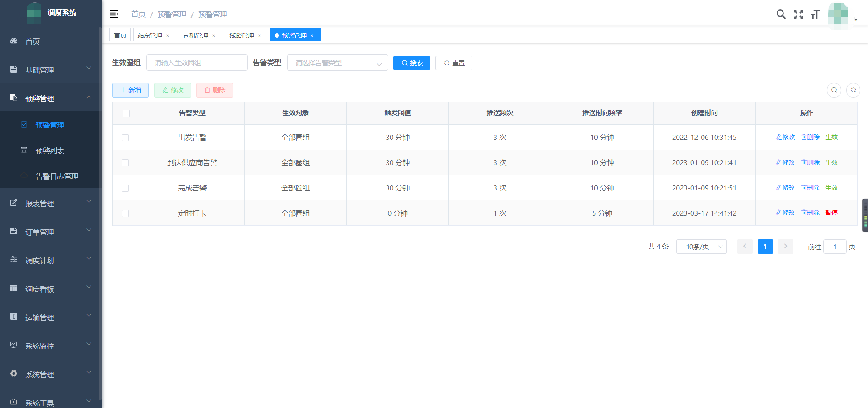Check the 出发告警 row checkbox
Image resolution: width=868 pixels, height=408 pixels.
pyautogui.click(x=125, y=138)
